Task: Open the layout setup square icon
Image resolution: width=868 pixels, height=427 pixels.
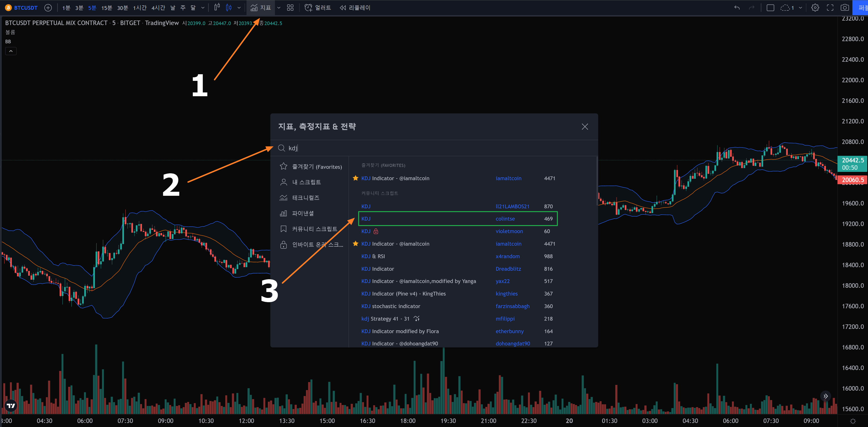Action: [770, 8]
